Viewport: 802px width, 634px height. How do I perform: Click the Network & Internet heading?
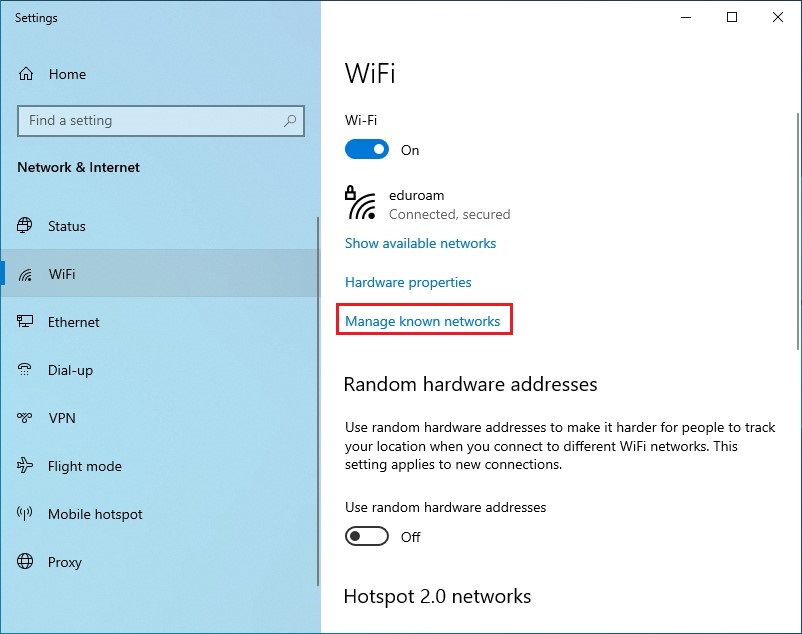pos(78,167)
